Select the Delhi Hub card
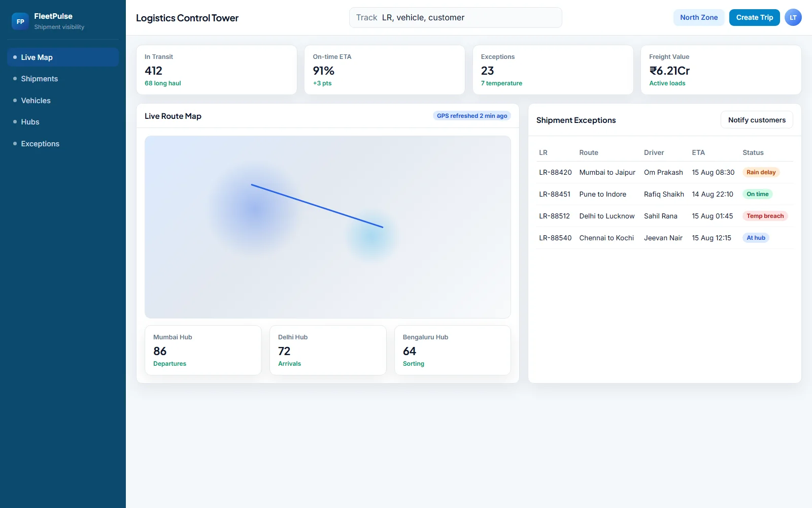 click(x=328, y=351)
